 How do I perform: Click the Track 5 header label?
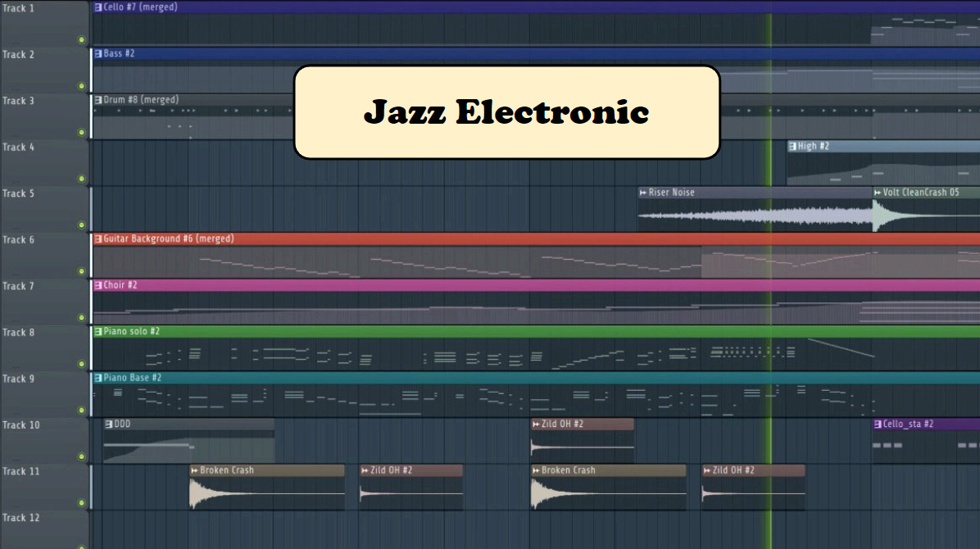pos(18,193)
